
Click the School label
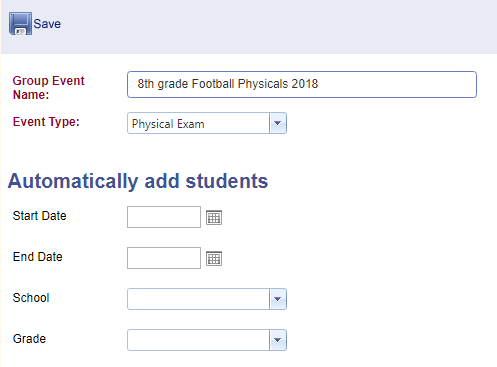point(31,298)
